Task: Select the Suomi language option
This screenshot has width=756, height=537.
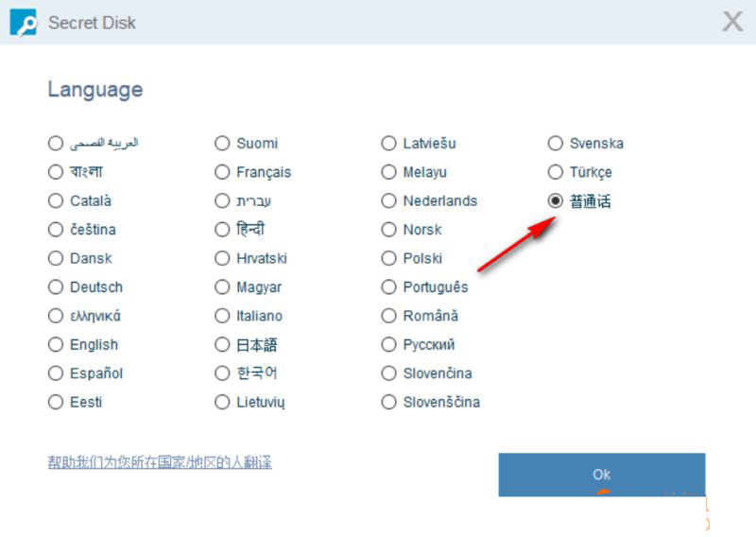Action: [x=222, y=144]
